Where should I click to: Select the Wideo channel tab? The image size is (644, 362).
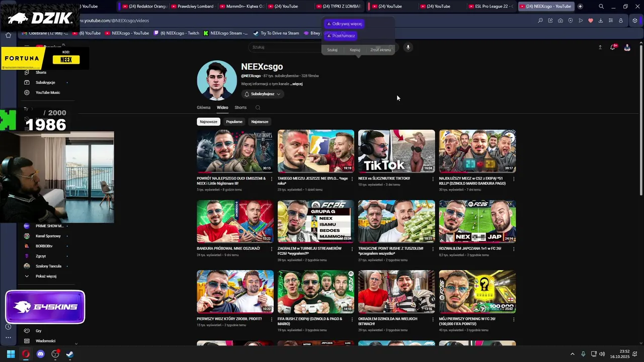[222, 108]
